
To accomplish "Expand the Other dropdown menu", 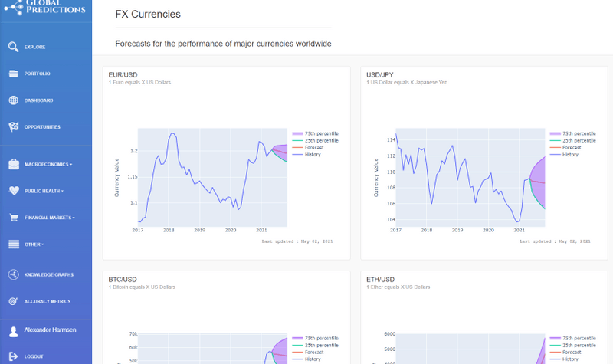I will tap(34, 244).
